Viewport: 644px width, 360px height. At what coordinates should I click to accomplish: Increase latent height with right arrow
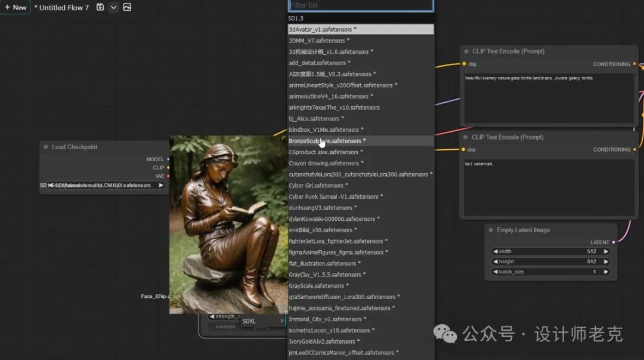606,261
